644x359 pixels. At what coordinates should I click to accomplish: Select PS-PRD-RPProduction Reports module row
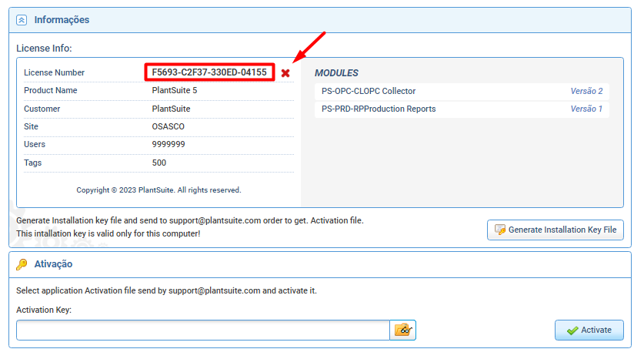point(462,109)
